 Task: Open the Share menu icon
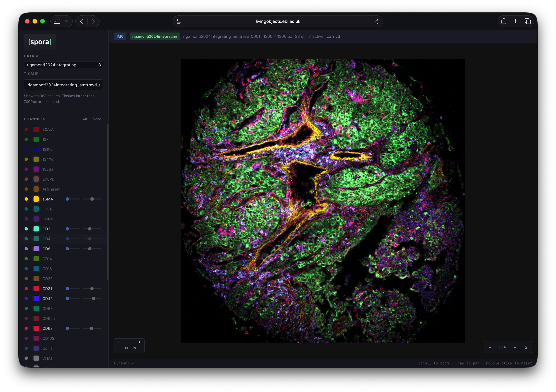coord(504,21)
